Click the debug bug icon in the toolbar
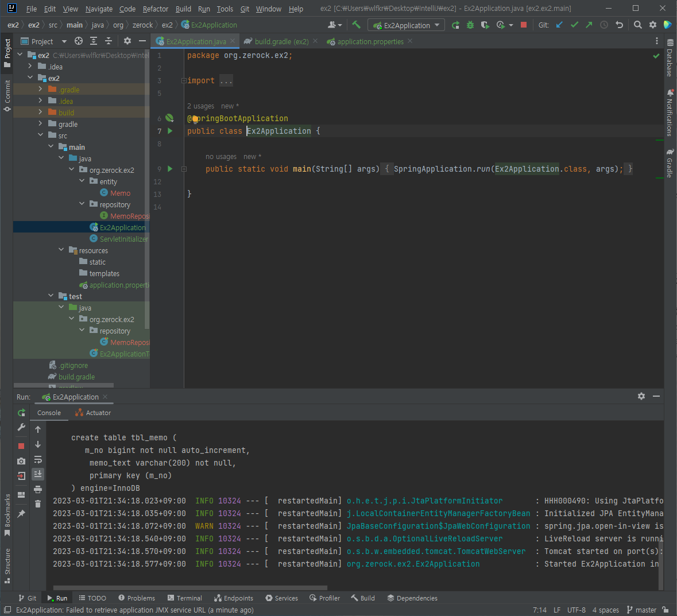The height and width of the screenshot is (616, 677). click(x=470, y=25)
